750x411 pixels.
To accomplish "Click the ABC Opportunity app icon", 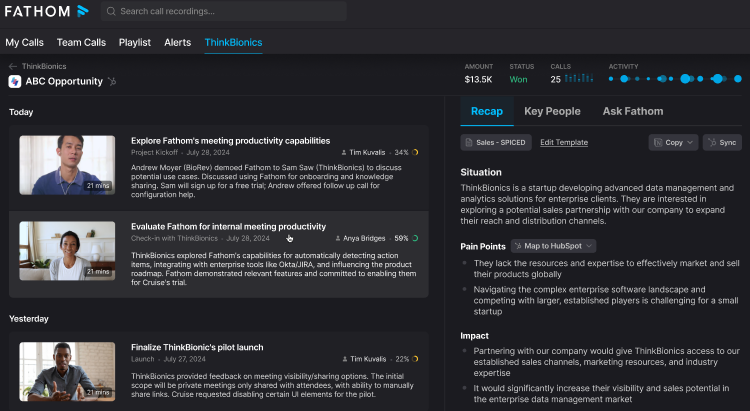I will tap(15, 81).
